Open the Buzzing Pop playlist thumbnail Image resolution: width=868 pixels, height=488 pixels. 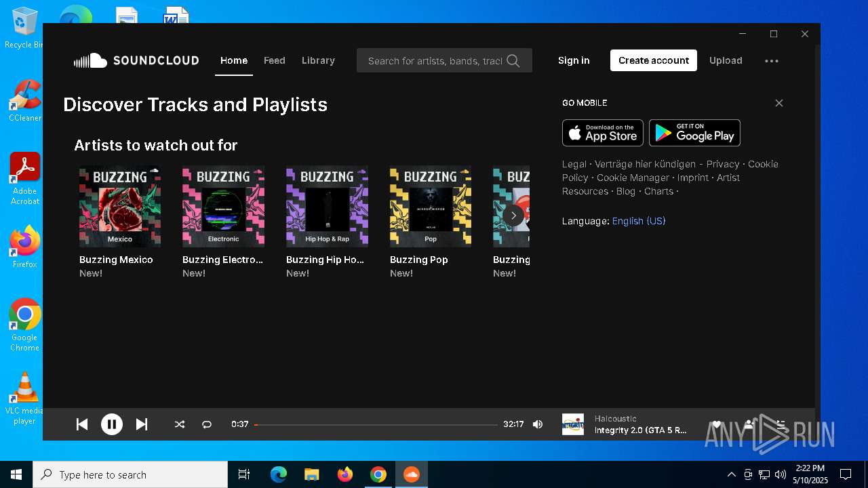pyautogui.click(x=431, y=207)
